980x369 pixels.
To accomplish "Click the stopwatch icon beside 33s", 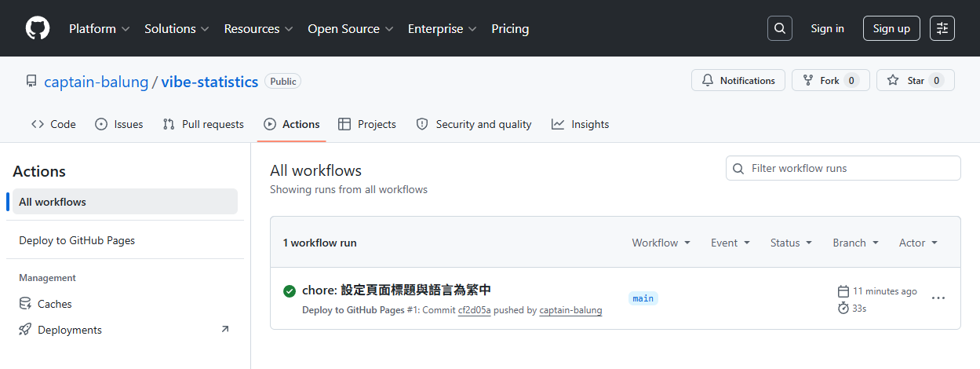I will tap(843, 308).
